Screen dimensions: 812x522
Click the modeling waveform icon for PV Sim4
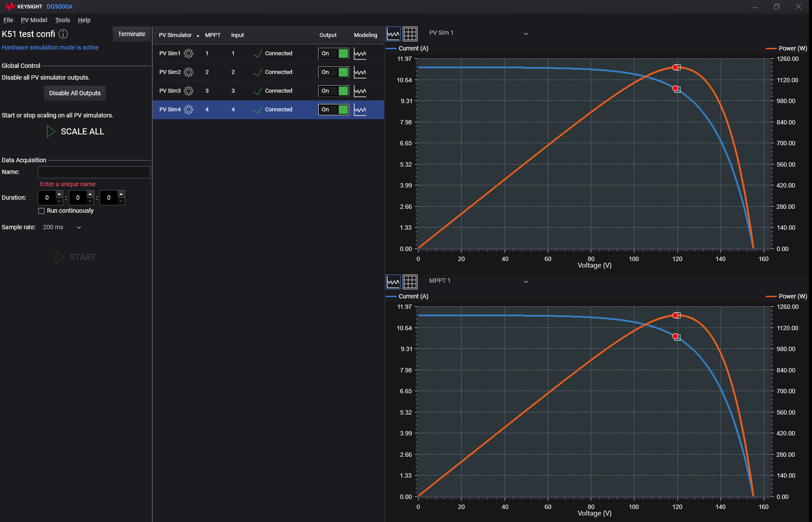tap(360, 110)
